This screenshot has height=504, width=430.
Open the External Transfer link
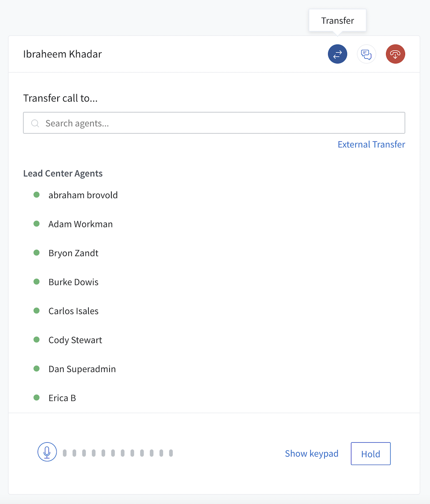click(371, 144)
